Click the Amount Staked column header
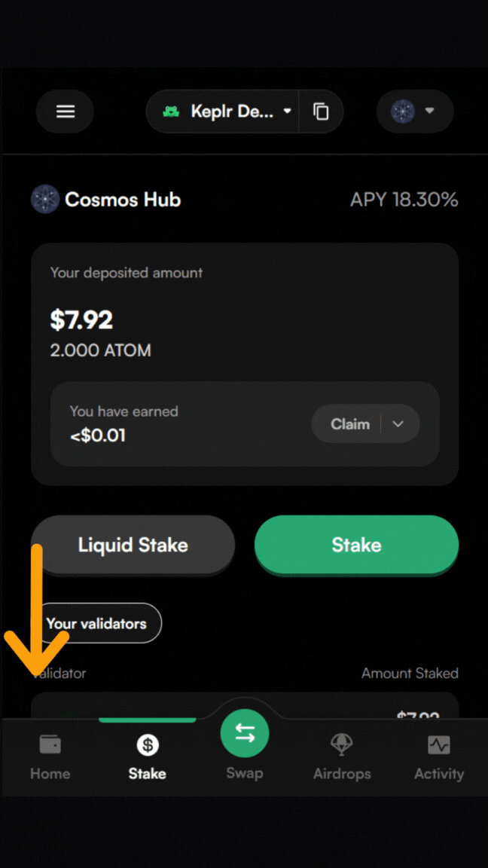Viewport: 488px width, 868px height. pos(410,673)
